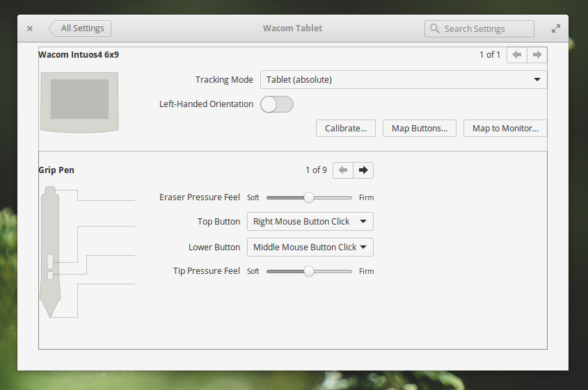Image resolution: width=588 pixels, height=390 pixels.
Task: Click the Tip Pressure Feel label
Action: [207, 271]
